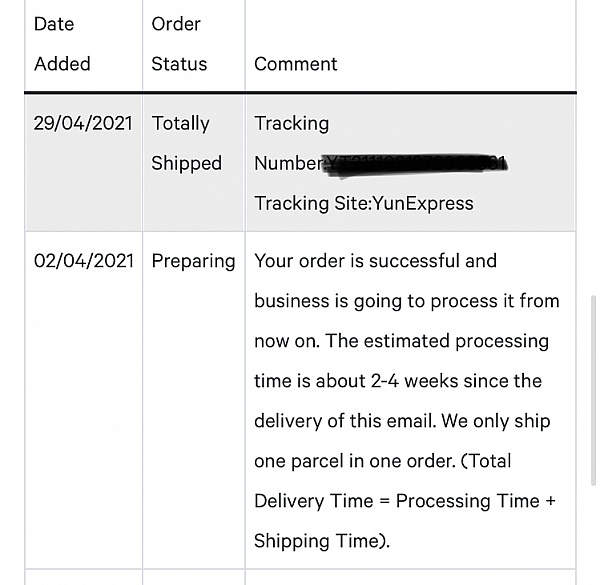Click the line "Your order is successful and"
Screen dimensions: 600x585
pos(375,261)
